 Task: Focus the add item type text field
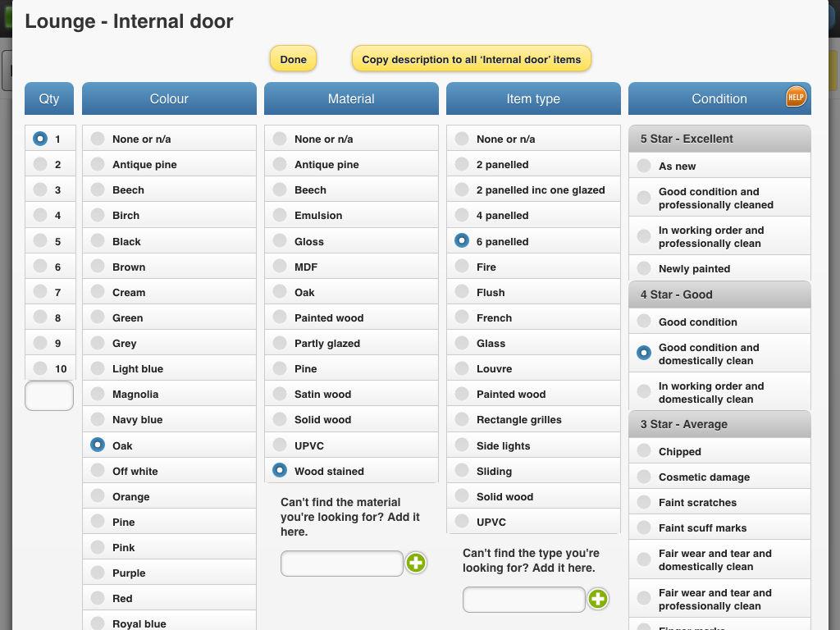click(x=524, y=599)
